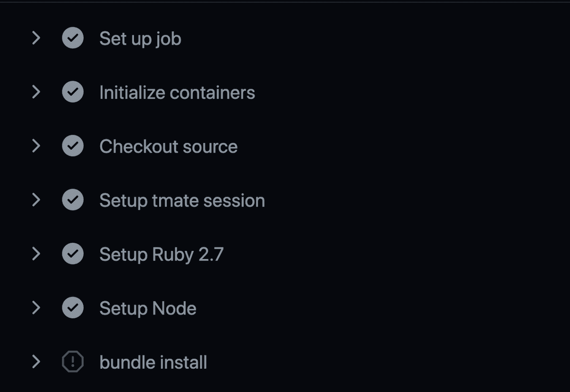This screenshot has width=570, height=392.
Task: Select the Setup Node step row
Action: tap(147, 308)
